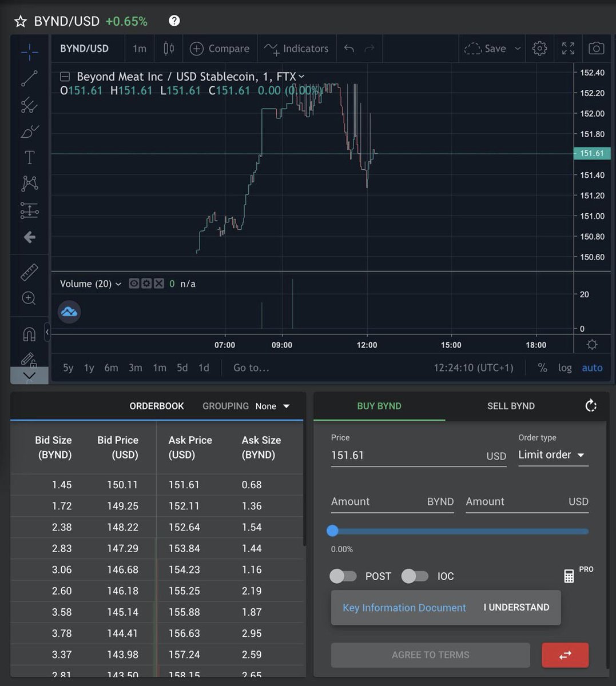This screenshot has width=616, height=686.
Task: Switch to the SELL BYND tab
Action: point(511,406)
